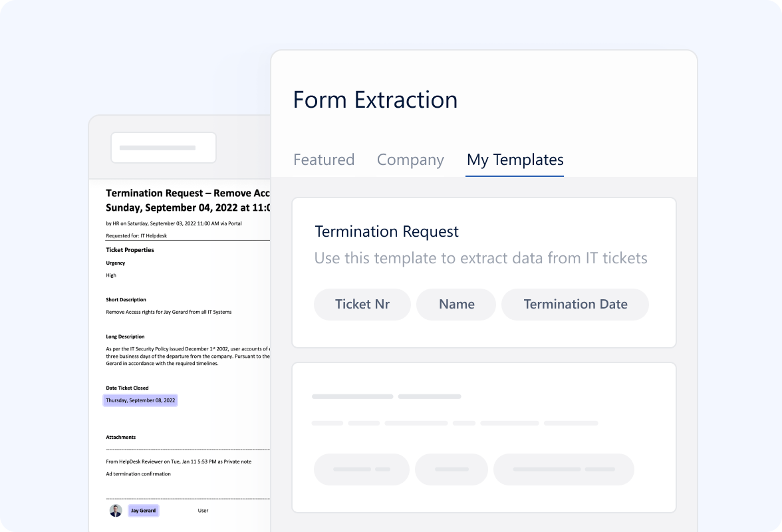Viewport: 782px width, 532px height.
Task: Click the placeholder input field above the document
Action: click(x=163, y=148)
